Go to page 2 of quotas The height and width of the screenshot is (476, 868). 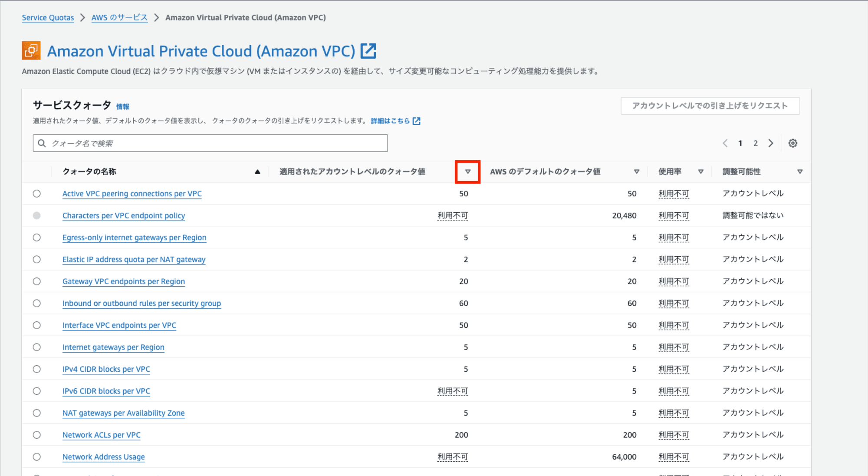tap(756, 143)
